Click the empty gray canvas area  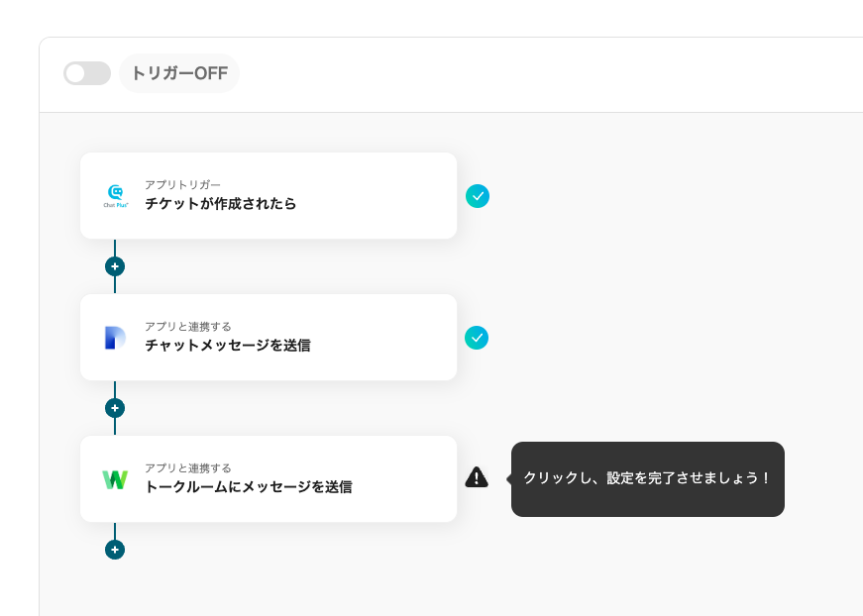point(644,297)
